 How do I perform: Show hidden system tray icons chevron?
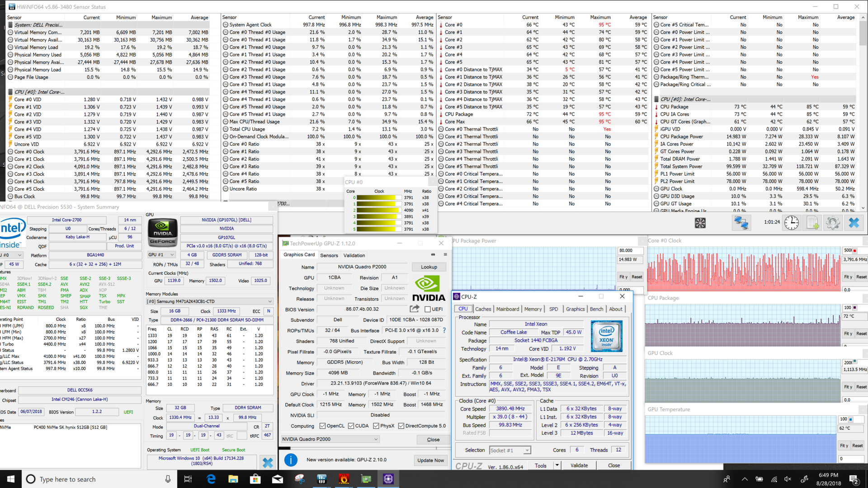[x=745, y=479]
